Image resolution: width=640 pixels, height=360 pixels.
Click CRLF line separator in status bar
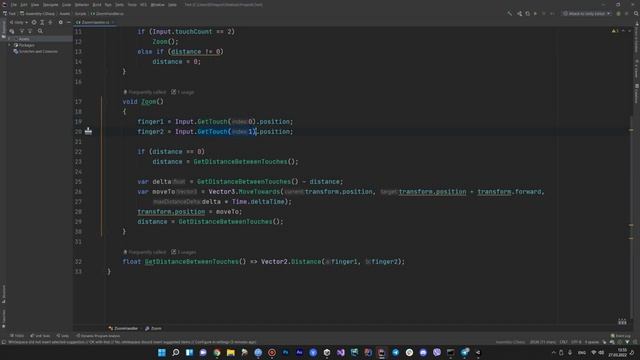pos(564,342)
